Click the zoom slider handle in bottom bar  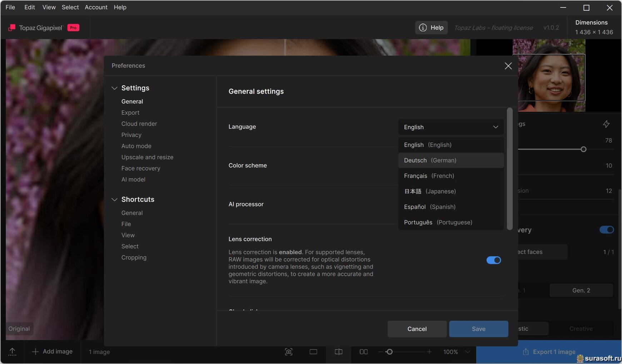[389, 352]
